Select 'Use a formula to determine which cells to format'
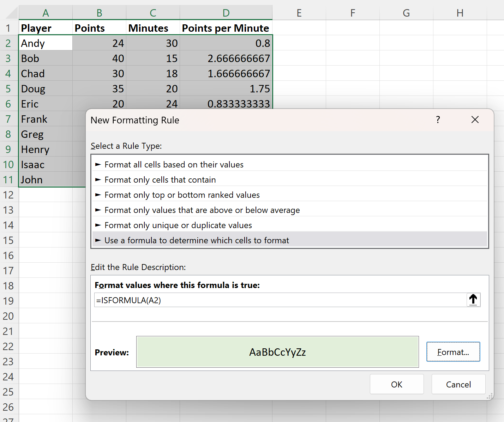The image size is (504, 422). pyautogui.click(x=197, y=240)
